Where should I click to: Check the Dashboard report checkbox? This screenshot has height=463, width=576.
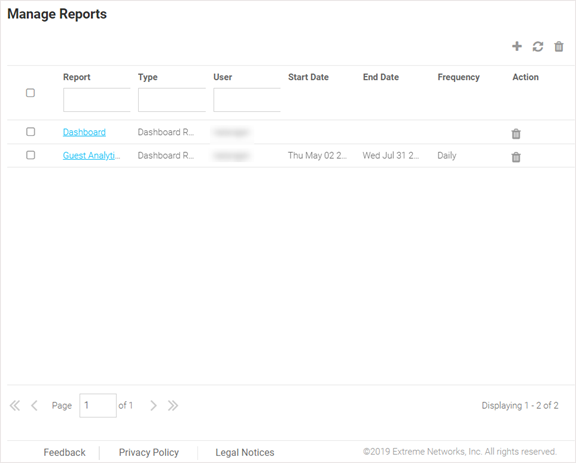coord(30,132)
